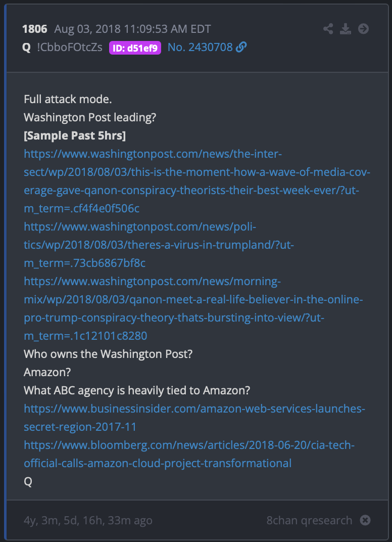Click the post number 1806 label
The image size is (392, 542).
(34, 29)
